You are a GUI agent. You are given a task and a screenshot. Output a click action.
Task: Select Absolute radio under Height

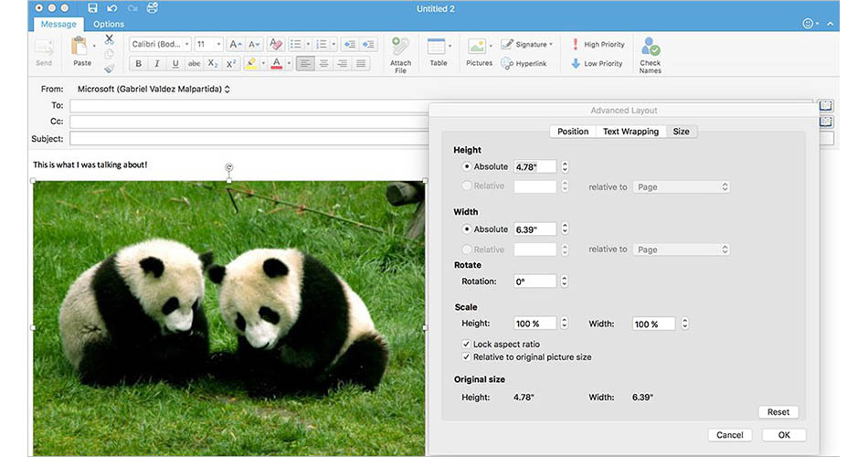pyautogui.click(x=467, y=166)
